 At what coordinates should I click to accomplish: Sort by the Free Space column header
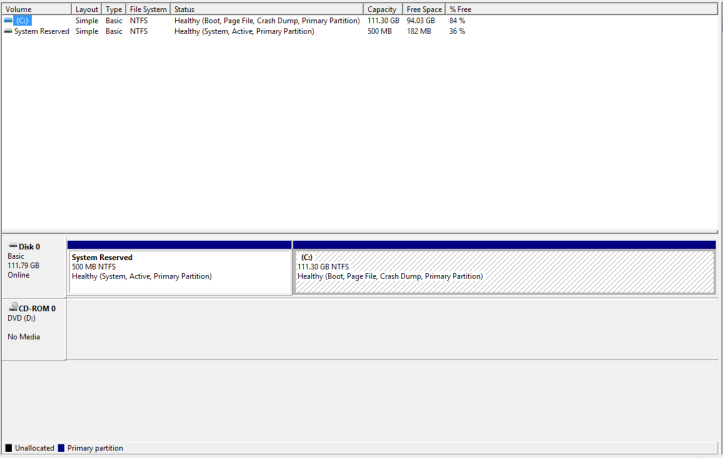point(424,9)
